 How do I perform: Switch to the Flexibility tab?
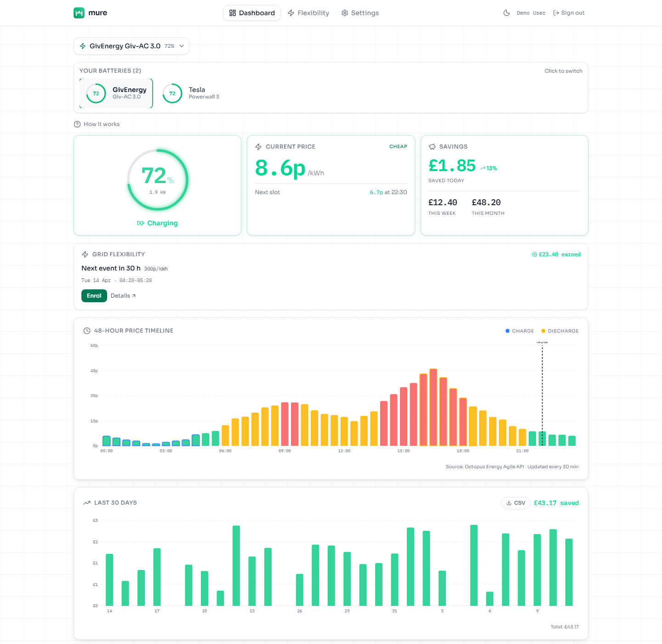click(308, 13)
